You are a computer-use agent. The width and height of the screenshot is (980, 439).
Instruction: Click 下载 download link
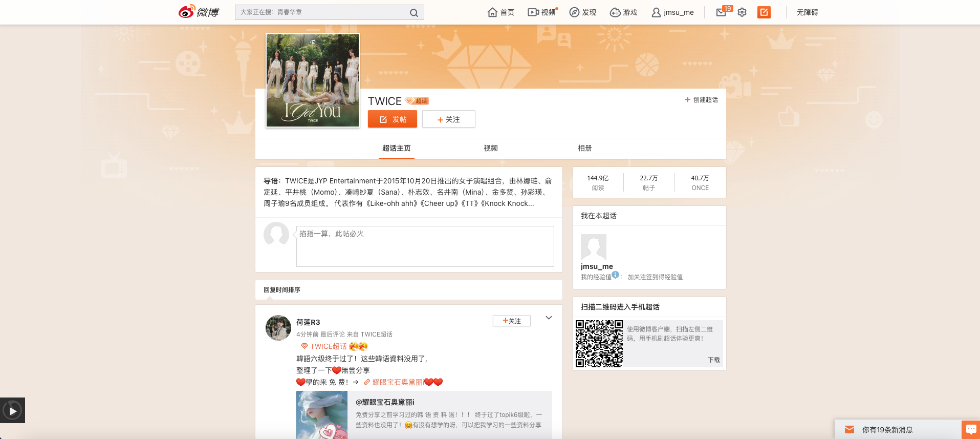(x=714, y=360)
